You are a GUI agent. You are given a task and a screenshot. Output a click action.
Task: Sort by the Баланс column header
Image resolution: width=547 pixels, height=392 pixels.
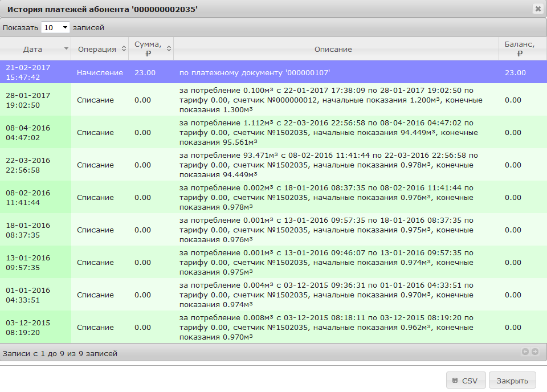519,49
